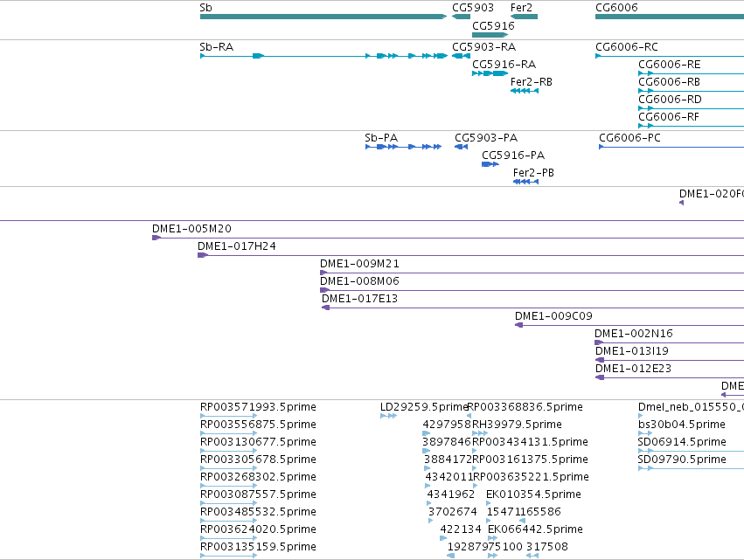
Task: Select the Sb gene bar
Action: (323, 17)
